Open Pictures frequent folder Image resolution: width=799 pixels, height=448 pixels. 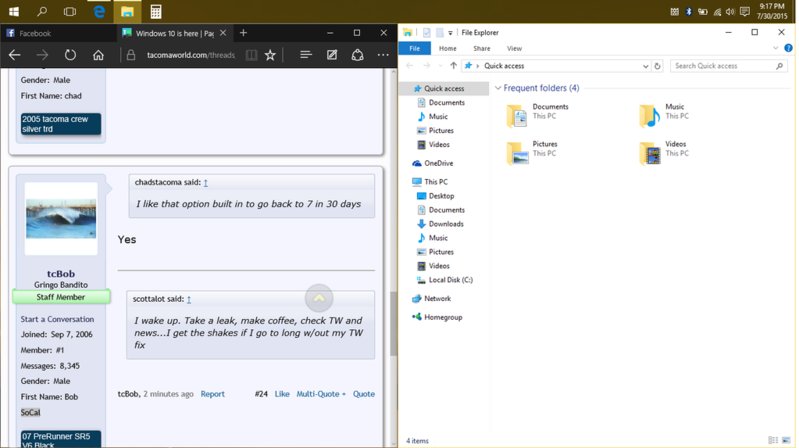point(532,151)
